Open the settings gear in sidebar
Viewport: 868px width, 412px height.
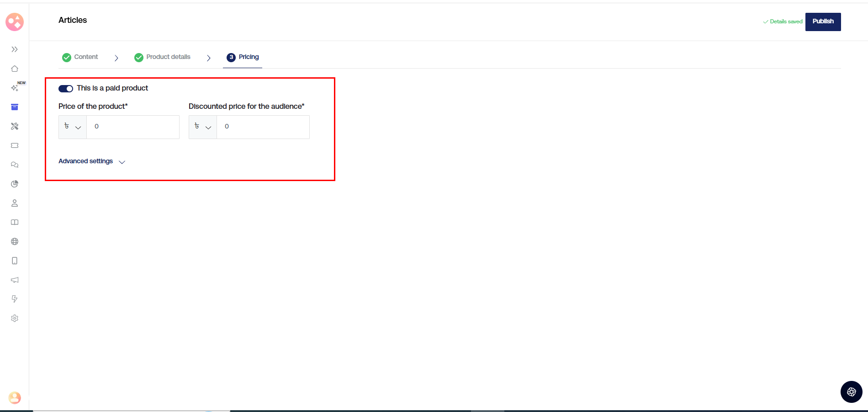pos(15,318)
